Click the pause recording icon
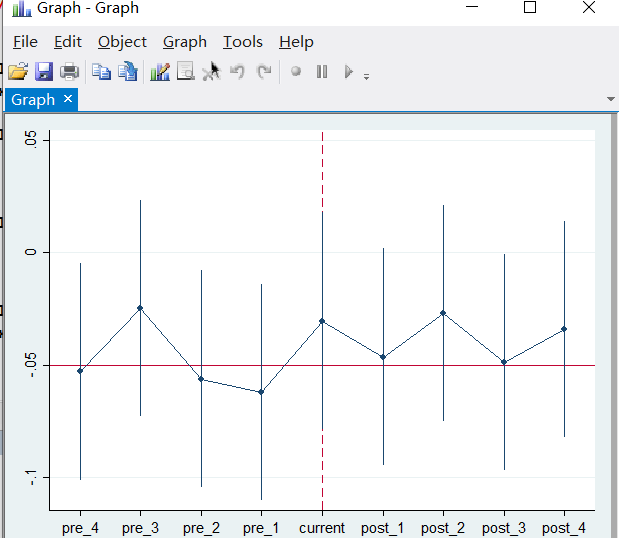Image resolution: width=619 pixels, height=538 pixels. [322, 71]
